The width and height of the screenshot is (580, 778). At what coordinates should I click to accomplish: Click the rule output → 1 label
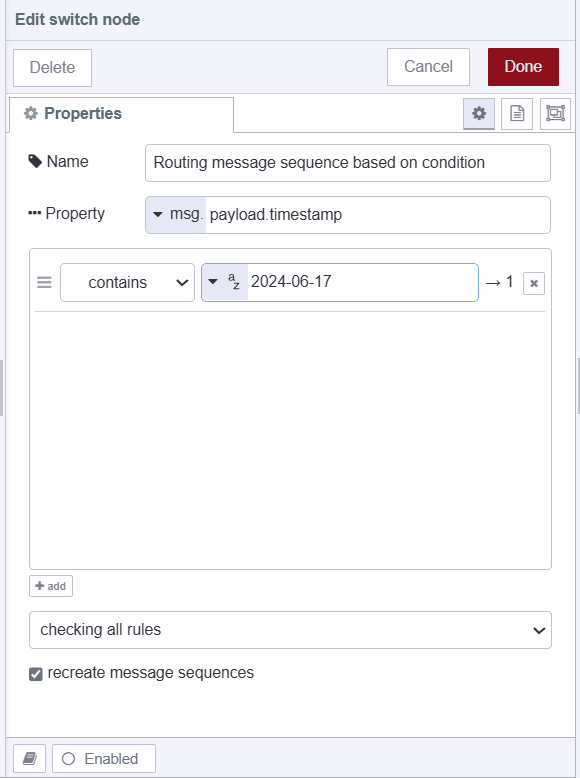click(500, 282)
